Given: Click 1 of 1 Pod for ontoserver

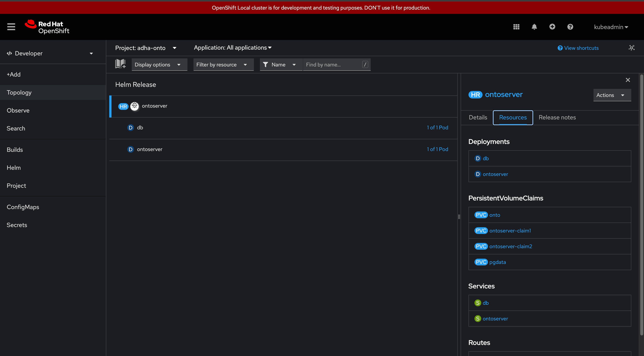Looking at the screenshot, I should tap(437, 149).
